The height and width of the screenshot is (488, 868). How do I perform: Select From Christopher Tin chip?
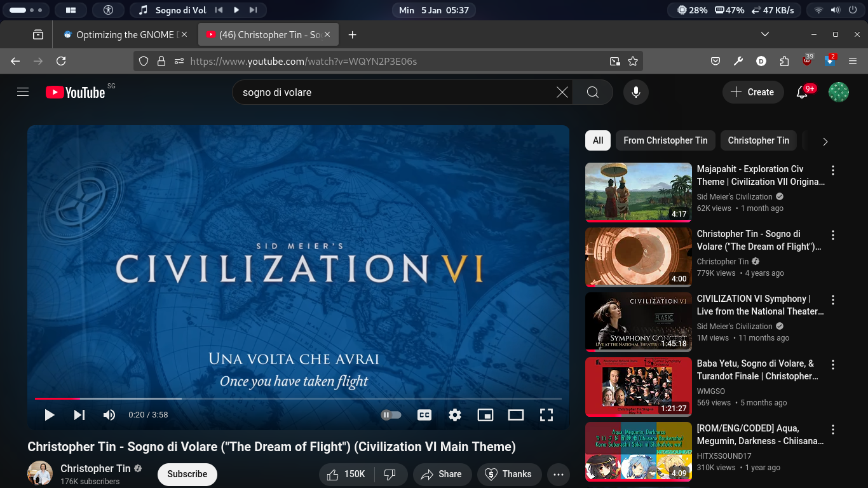coord(665,140)
